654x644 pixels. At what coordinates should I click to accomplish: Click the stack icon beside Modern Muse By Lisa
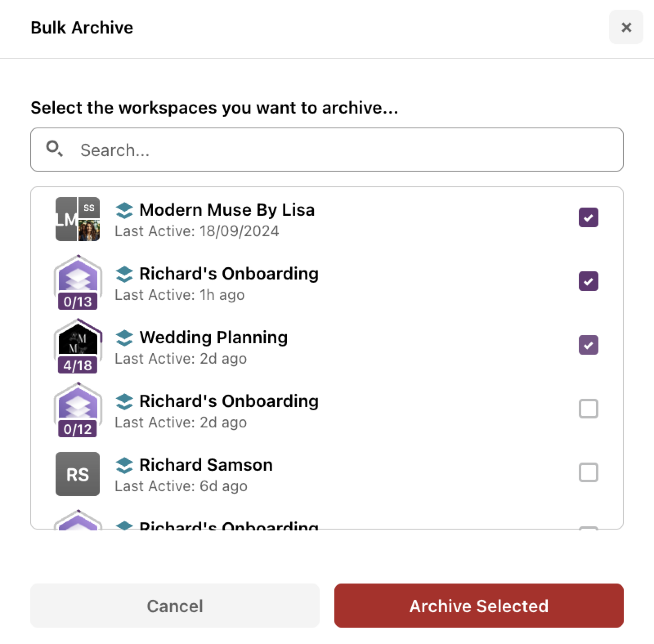point(124,210)
